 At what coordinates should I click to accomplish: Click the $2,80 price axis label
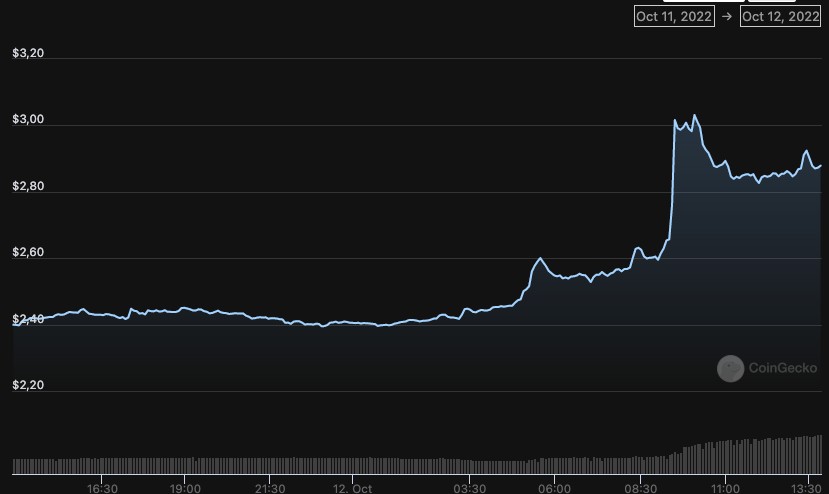pos(28,187)
